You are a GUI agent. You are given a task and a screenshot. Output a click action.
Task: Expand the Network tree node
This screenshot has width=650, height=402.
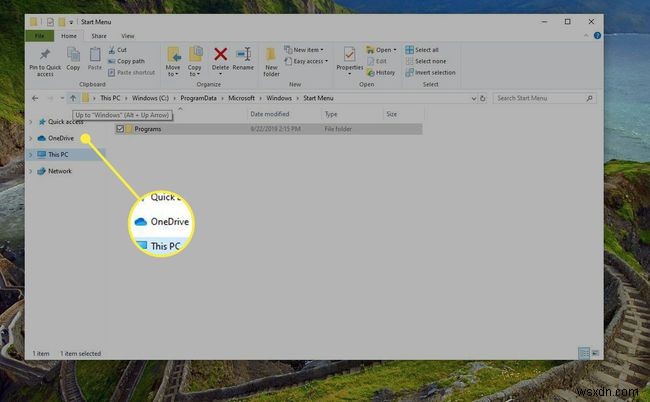(x=30, y=171)
